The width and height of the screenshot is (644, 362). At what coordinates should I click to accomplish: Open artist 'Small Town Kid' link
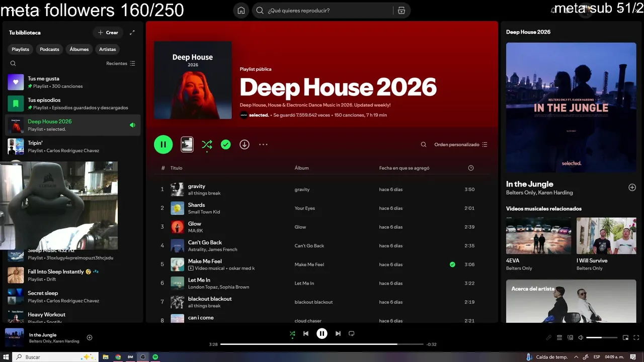pyautogui.click(x=204, y=212)
